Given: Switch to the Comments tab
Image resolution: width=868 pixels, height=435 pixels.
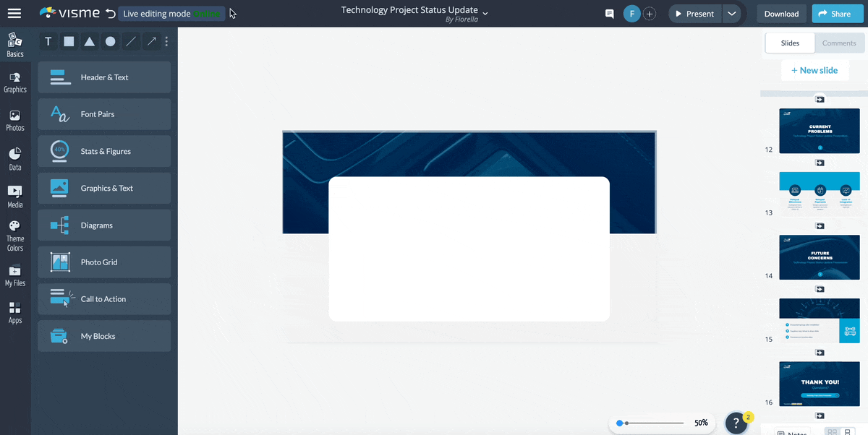Looking at the screenshot, I should 839,43.
